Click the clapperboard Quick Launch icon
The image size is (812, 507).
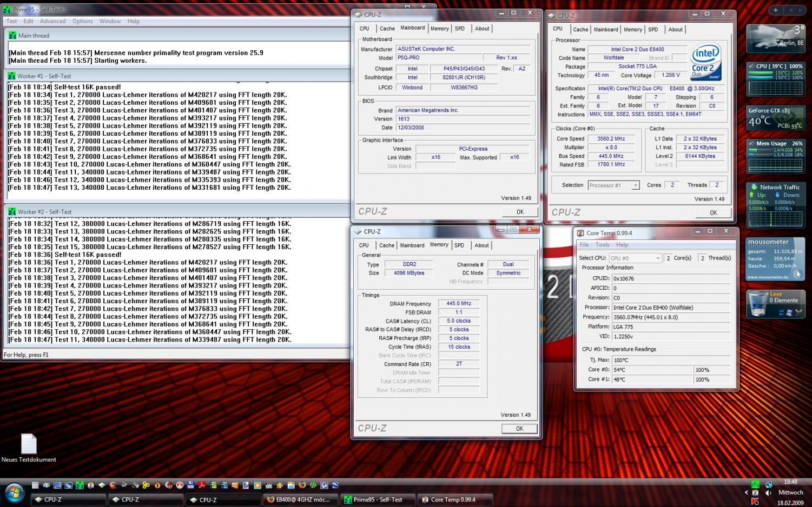click(268, 485)
